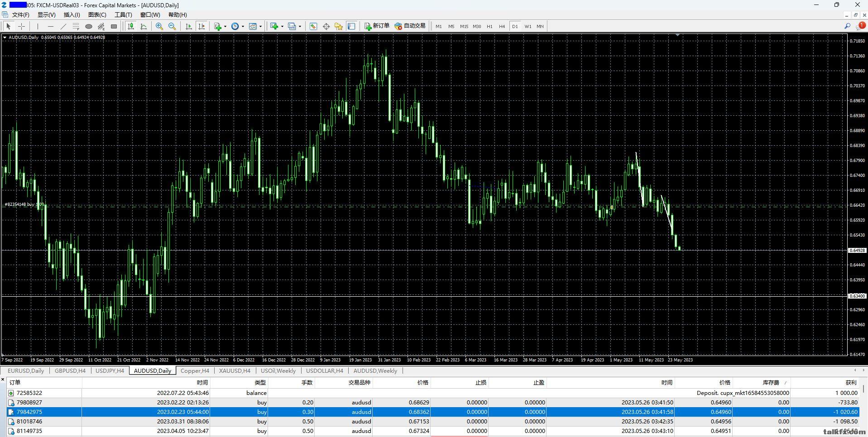Choose the equidistant channel tool
Image resolution: width=868 pixels, height=437 pixels.
click(x=101, y=26)
